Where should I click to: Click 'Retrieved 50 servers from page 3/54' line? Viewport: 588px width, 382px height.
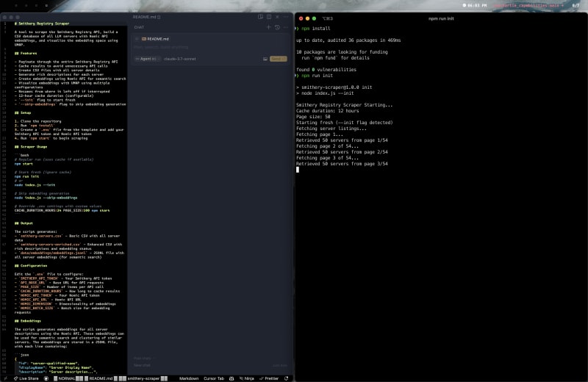coord(342,164)
